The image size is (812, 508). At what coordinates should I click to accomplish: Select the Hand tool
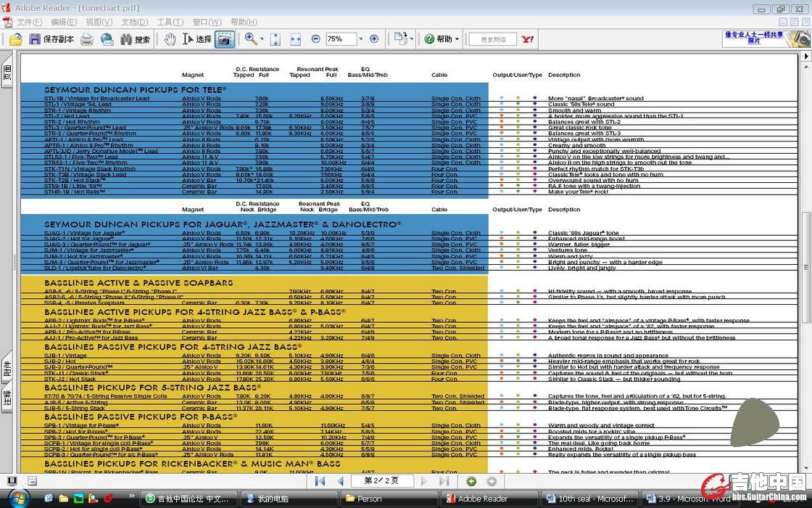170,39
